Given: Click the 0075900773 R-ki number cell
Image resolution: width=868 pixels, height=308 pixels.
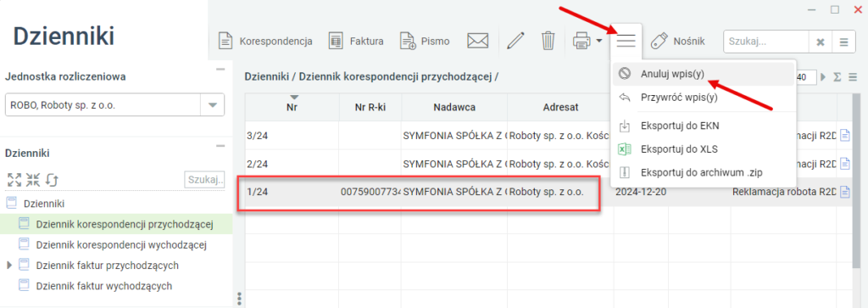Looking at the screenshot, I should [370, 193].
